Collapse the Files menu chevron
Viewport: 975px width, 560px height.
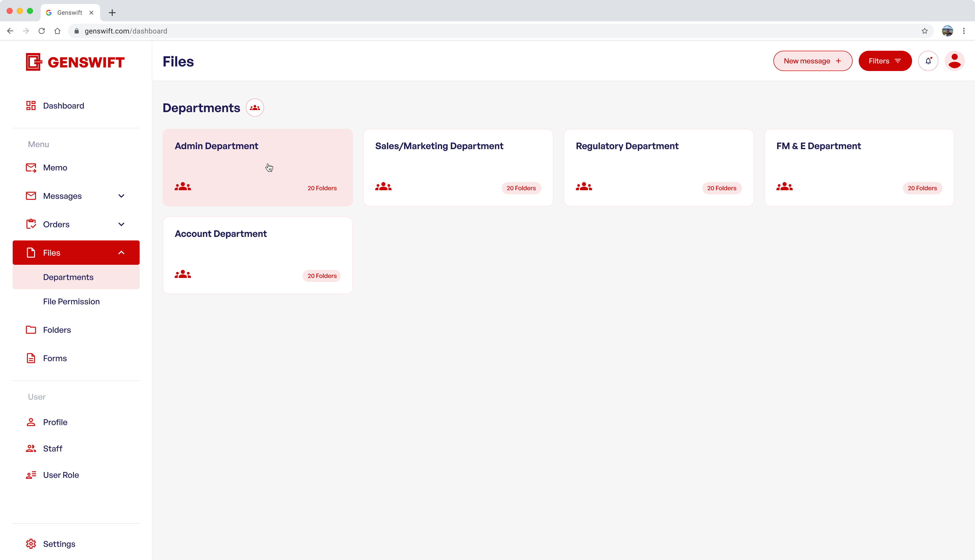click(x=121, y=253)
